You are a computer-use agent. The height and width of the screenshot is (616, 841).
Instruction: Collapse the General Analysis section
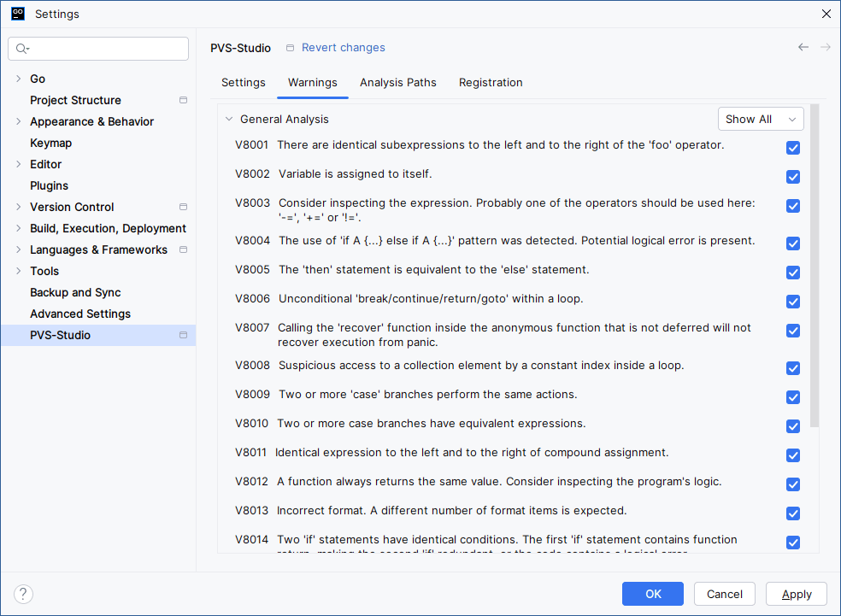[229, 120]
